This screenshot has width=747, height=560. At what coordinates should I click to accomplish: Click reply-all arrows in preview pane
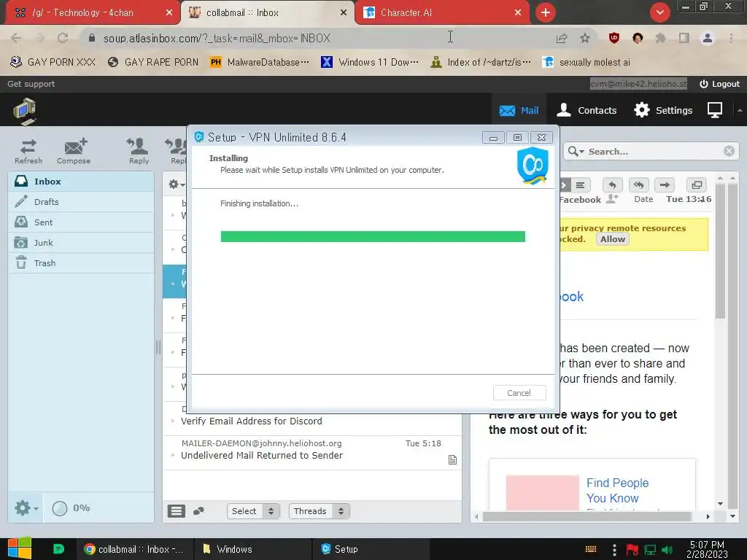(638, 184)
